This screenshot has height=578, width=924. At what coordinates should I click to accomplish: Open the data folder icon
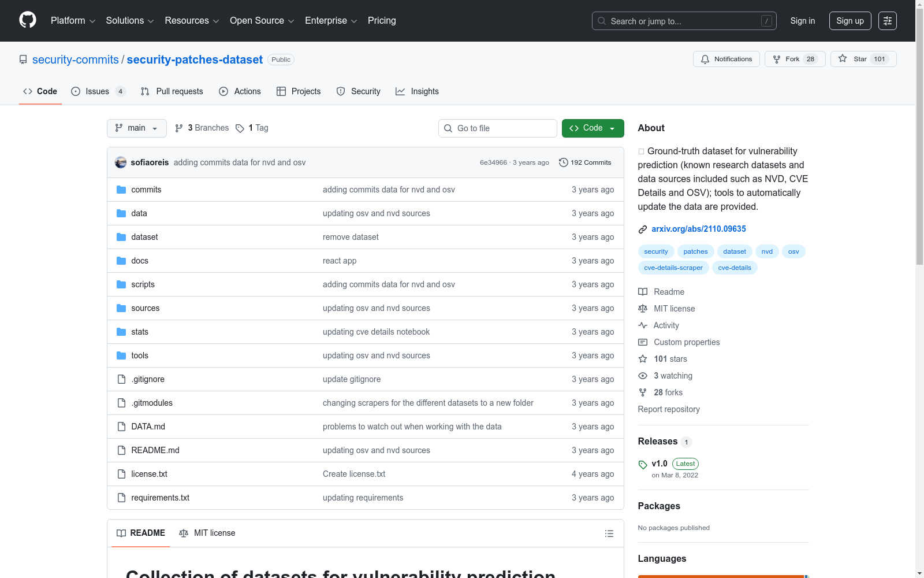tap(121, 213)
